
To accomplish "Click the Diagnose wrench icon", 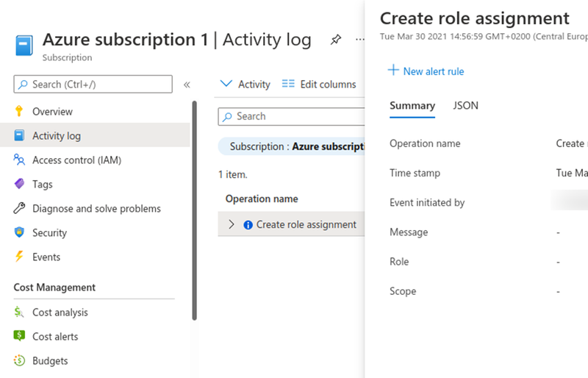I will pos(19,208).
